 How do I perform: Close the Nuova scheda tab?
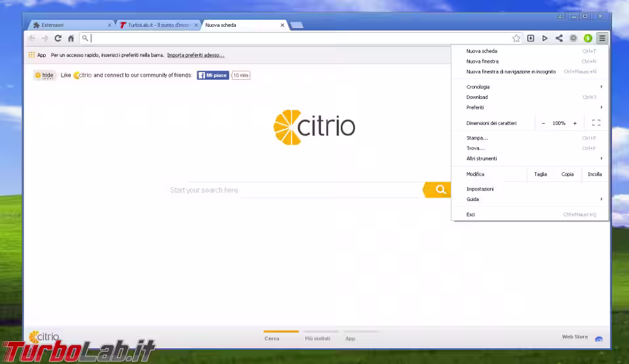tap(282, 25)
